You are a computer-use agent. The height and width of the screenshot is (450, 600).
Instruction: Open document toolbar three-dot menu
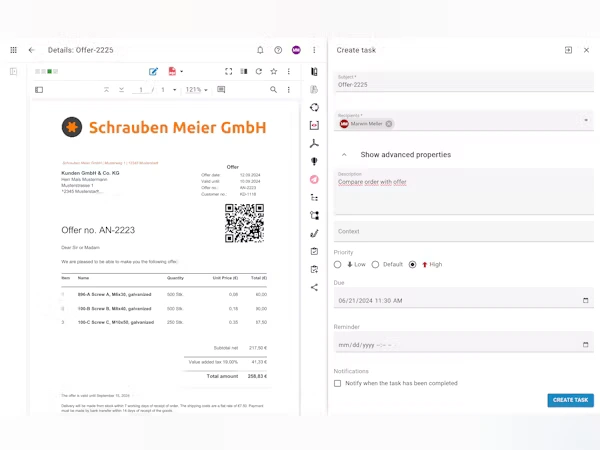(289, 72)
